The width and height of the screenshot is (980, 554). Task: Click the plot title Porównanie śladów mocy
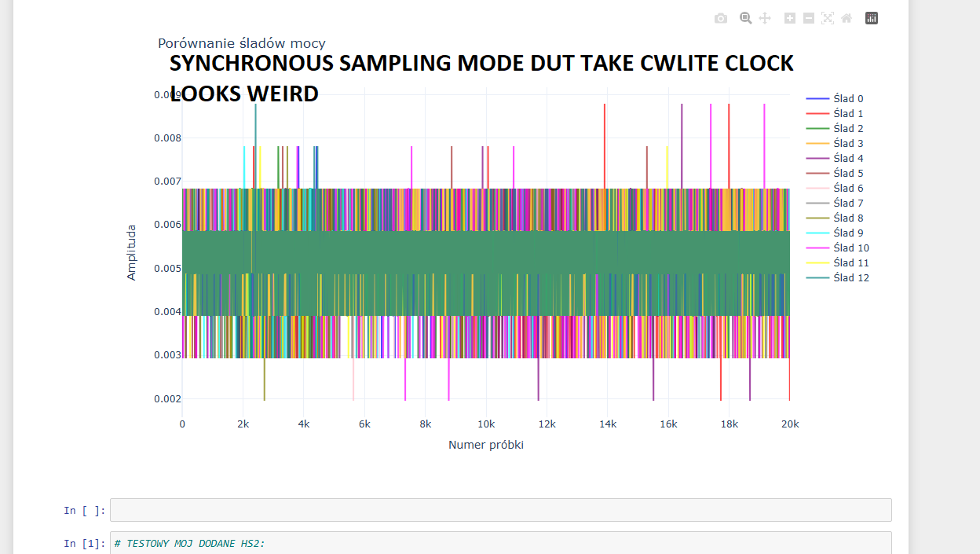click(x=241, y=43)
